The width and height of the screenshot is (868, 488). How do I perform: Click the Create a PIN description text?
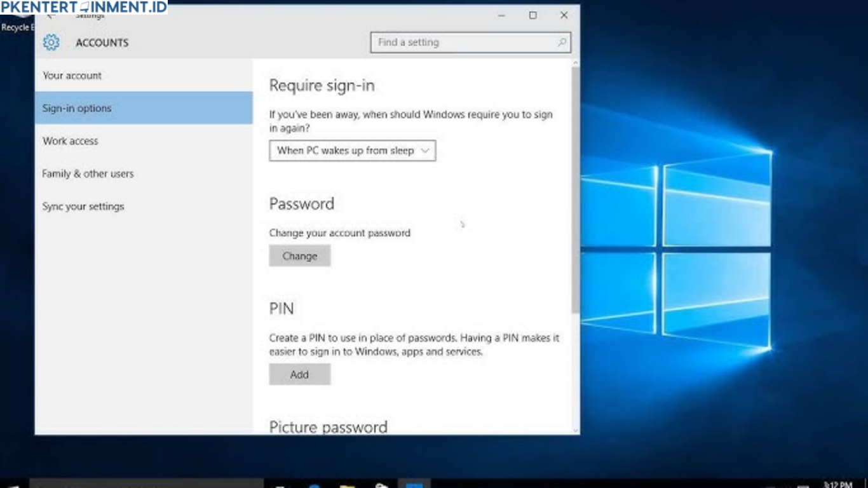pos(414,345)
